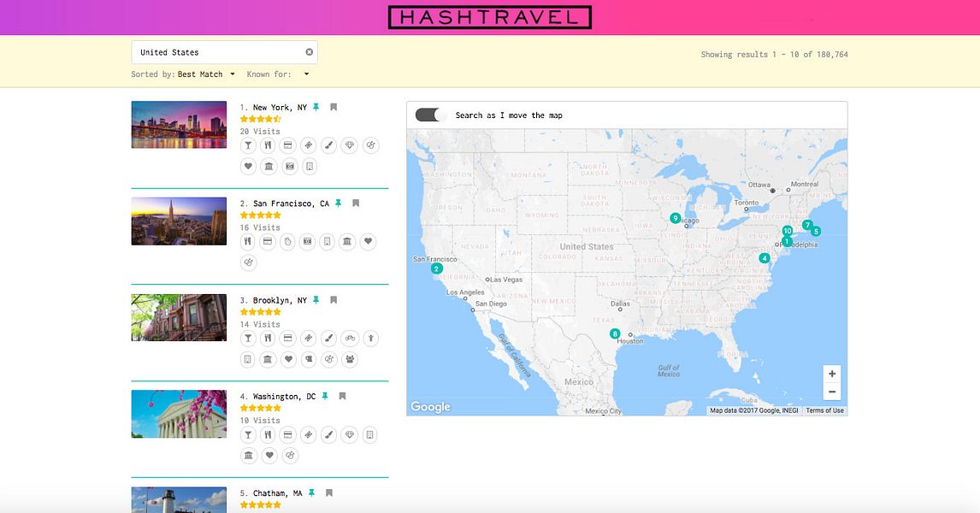
Task: Bookmark the Washington, DC result
Action: click(343, 397)
